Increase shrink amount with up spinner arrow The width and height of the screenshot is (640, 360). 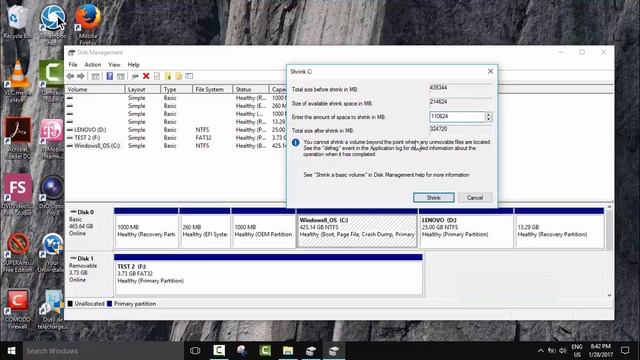pos(489,114)
